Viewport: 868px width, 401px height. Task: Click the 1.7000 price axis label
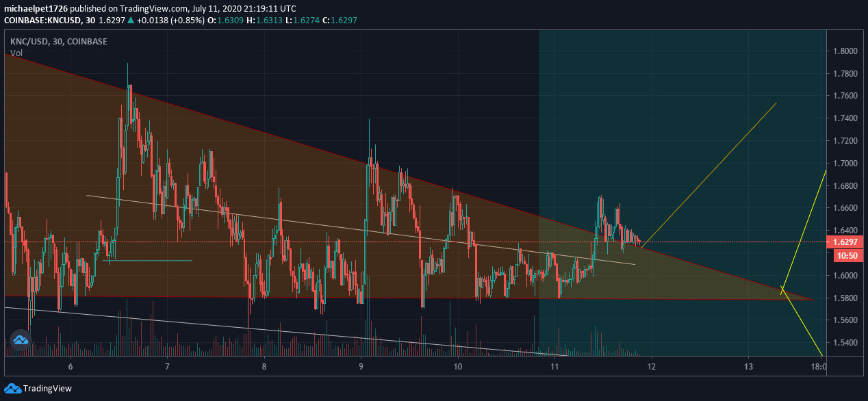(x=845, y=163)
